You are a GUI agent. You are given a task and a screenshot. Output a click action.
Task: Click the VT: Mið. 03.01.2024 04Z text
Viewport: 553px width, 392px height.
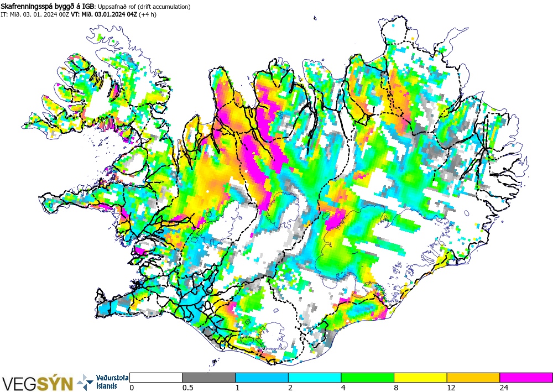pos(104,14)
